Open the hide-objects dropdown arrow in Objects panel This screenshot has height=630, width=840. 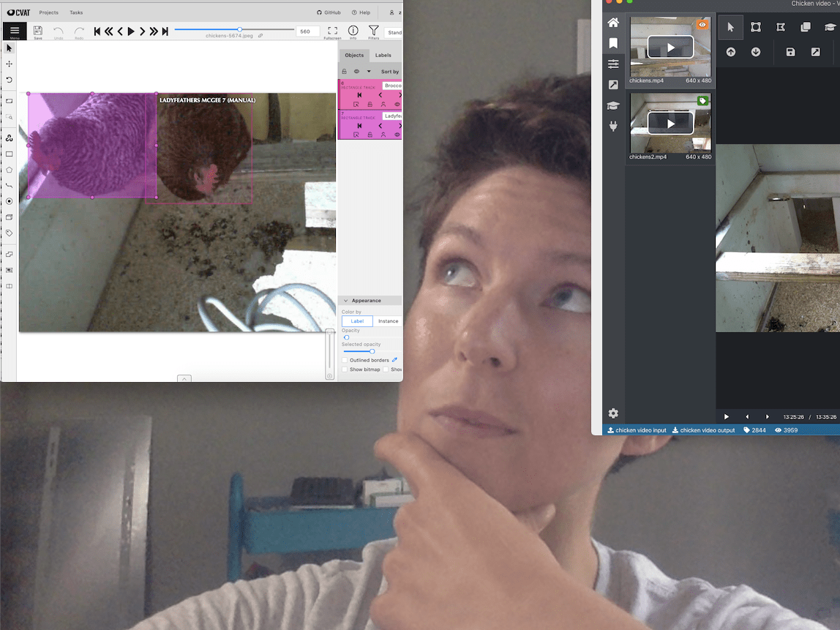[369, 71]
